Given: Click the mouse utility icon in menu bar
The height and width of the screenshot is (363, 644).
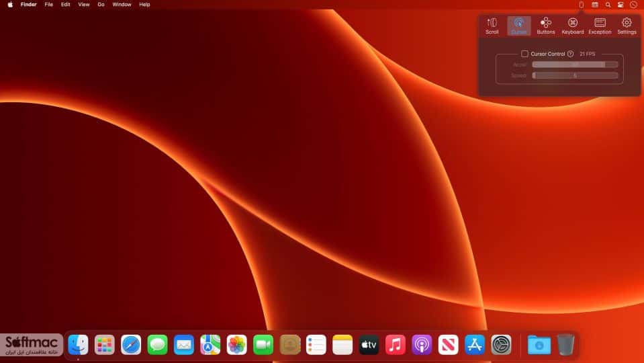Looking at the screenshot, I should coord(581,5).
